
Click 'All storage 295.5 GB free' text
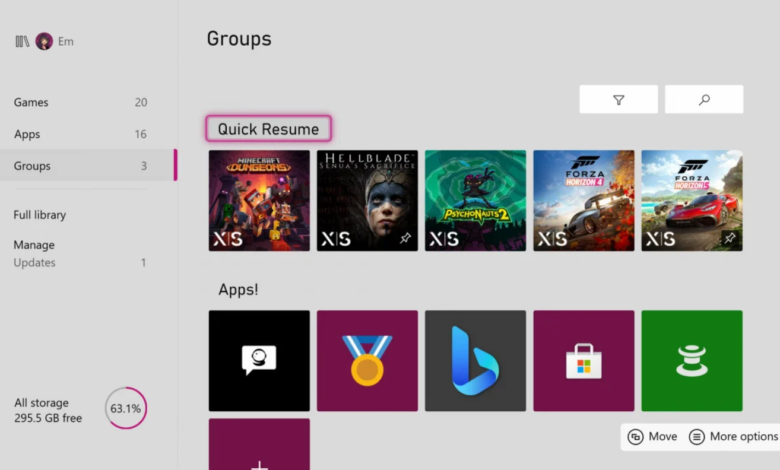tap(48, 410)
